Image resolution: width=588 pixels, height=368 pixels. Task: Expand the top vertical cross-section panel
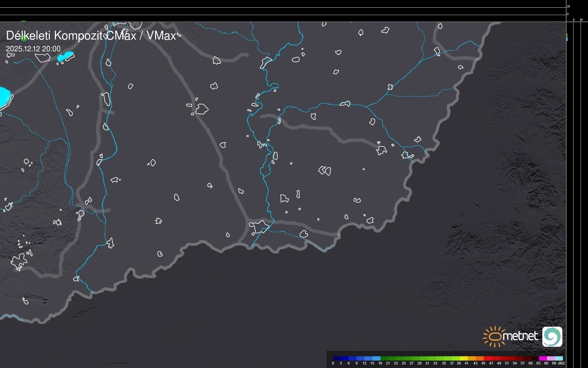(x=283, y=10)
